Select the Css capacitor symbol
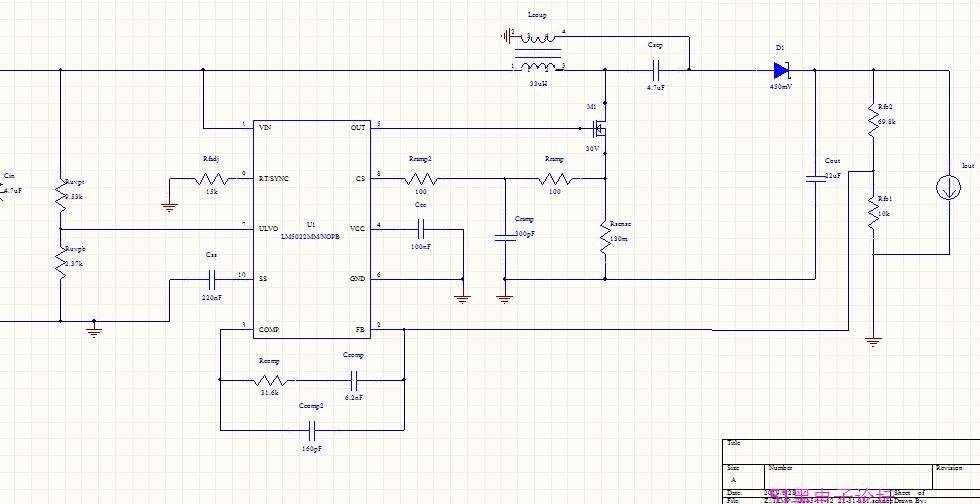Screen dimensions: 980x504 (x=211, y=279)
